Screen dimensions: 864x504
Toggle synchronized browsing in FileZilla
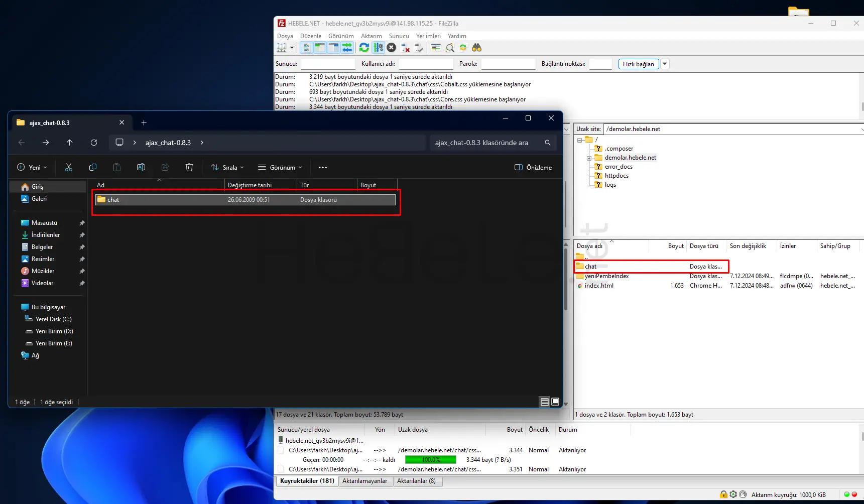[x=463, y=48]
